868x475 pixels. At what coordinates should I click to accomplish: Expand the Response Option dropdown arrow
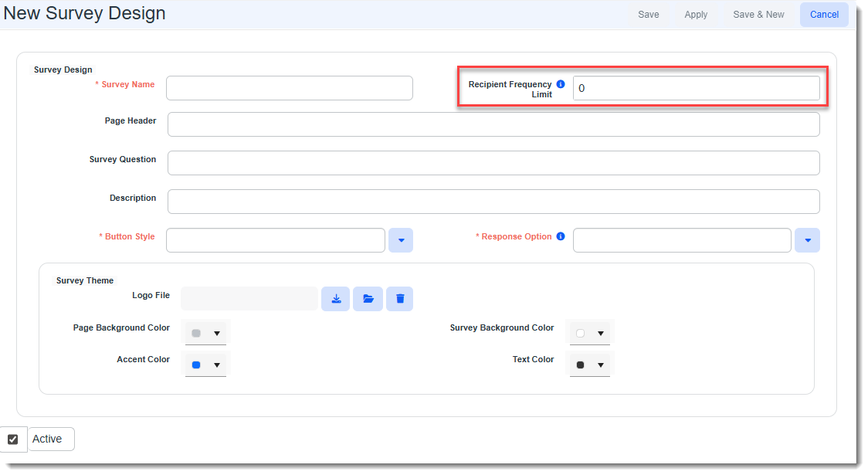(807, 240)
